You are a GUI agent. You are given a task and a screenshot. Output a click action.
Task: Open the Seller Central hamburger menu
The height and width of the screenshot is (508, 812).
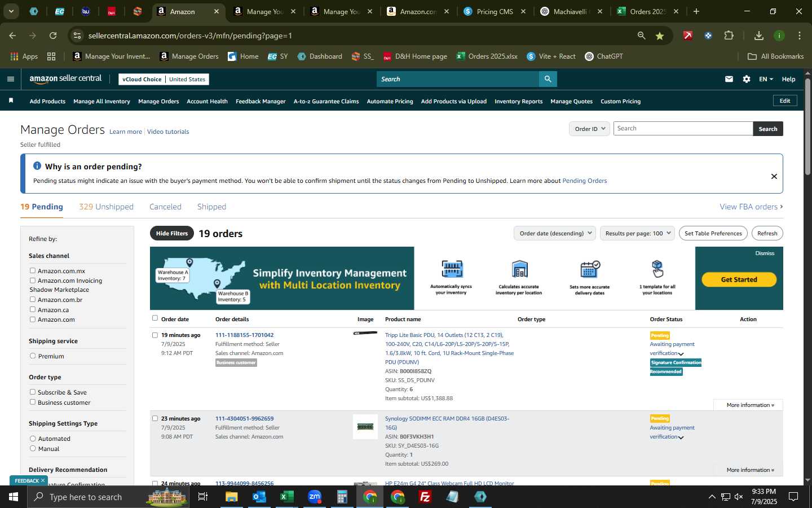tap(10, 79)
